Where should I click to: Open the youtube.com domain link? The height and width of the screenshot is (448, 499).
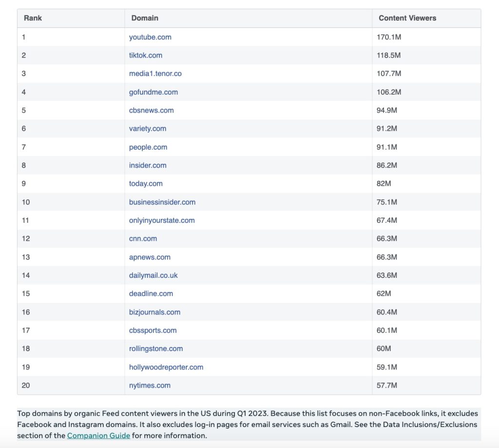[x=150, y=37]
